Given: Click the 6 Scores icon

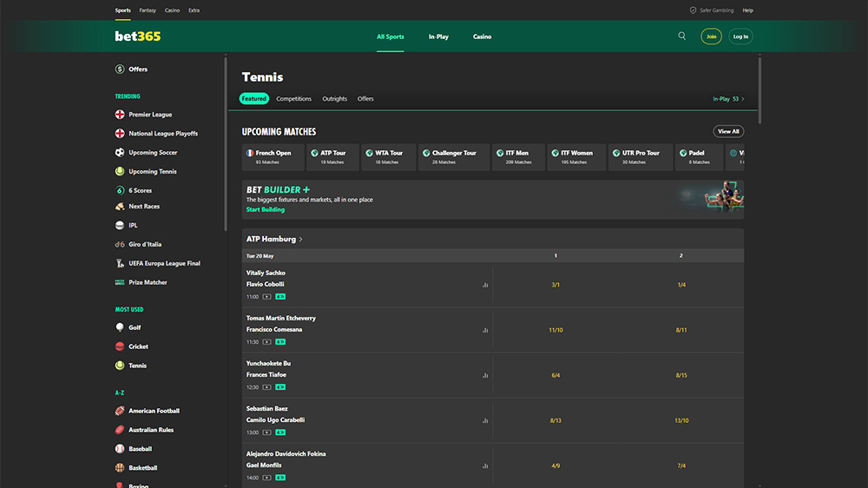Looking at the screenshot, I should 120,190.
